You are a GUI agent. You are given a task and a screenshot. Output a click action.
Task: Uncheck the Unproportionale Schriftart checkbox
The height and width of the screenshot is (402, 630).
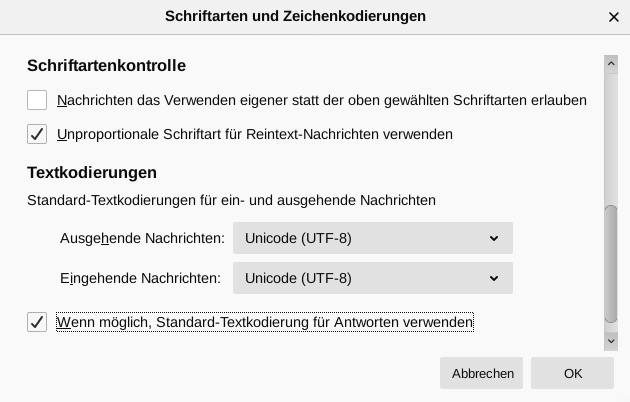click(37, 134)
